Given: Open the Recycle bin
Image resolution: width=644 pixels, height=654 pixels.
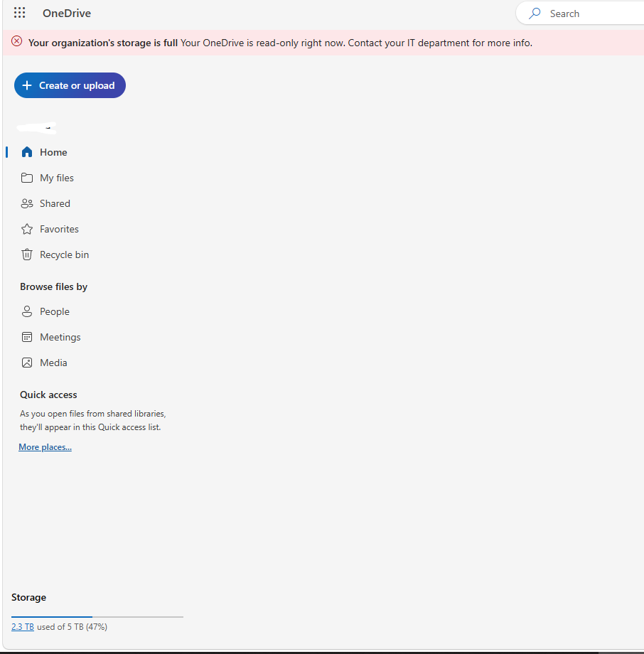Looking at the screenshot, I should 64,254.
